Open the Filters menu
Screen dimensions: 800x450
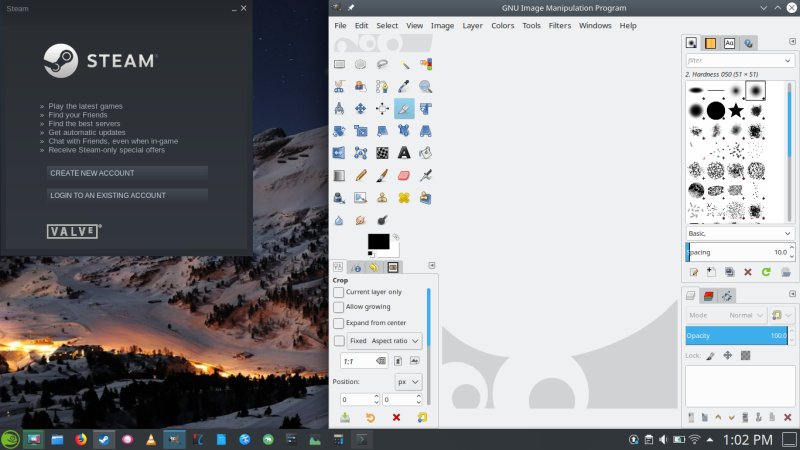559,25
